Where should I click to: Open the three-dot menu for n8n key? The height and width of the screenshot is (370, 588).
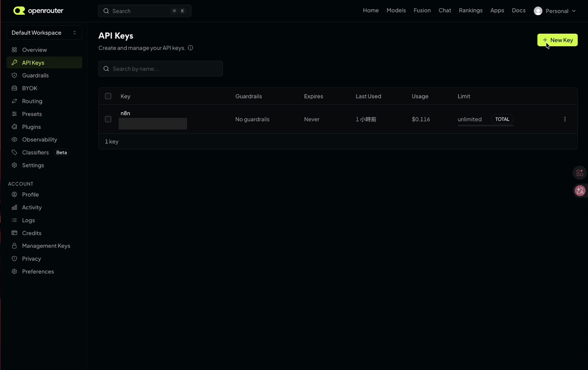coord(565,119)
